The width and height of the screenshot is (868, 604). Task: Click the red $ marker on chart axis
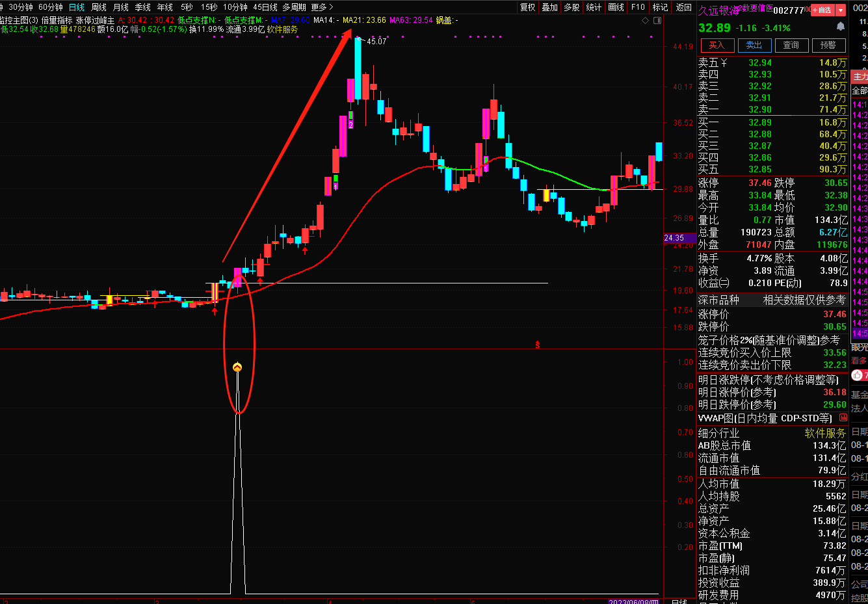click(537, 345)
